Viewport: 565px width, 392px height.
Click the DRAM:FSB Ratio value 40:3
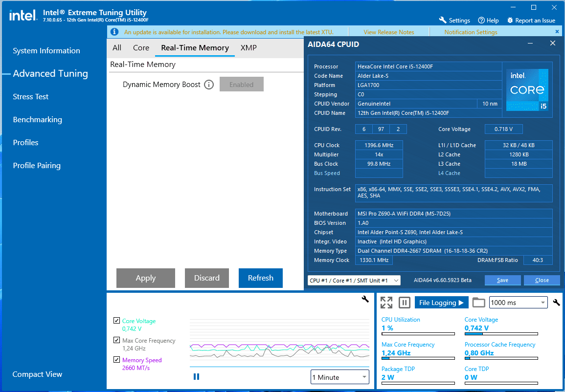click(x=538, y=260)
